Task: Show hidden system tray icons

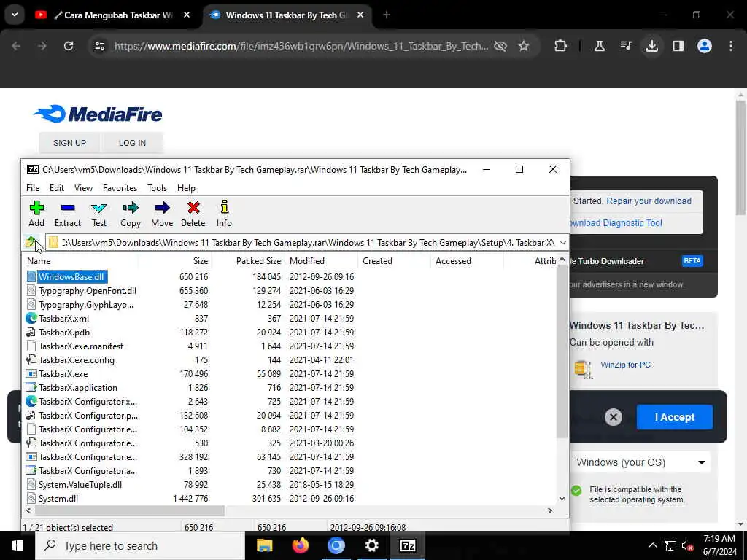Action: [653, 545]
